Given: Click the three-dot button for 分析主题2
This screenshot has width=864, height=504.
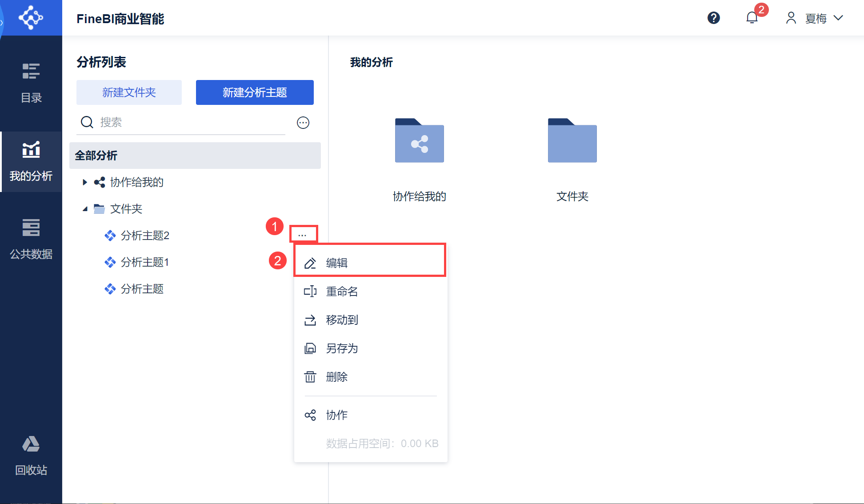Looking at the screenshot, I should pyautogui.click(x=303, y=235).
